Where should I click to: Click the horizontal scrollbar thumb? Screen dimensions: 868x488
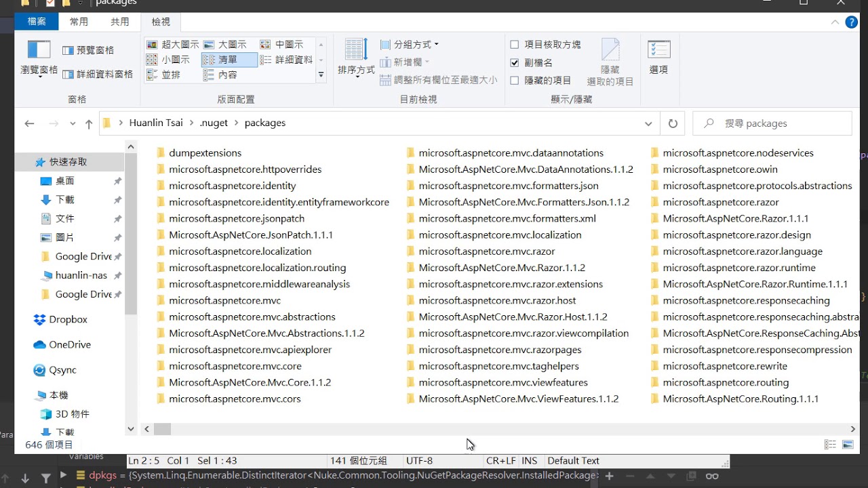coord(162,429)
